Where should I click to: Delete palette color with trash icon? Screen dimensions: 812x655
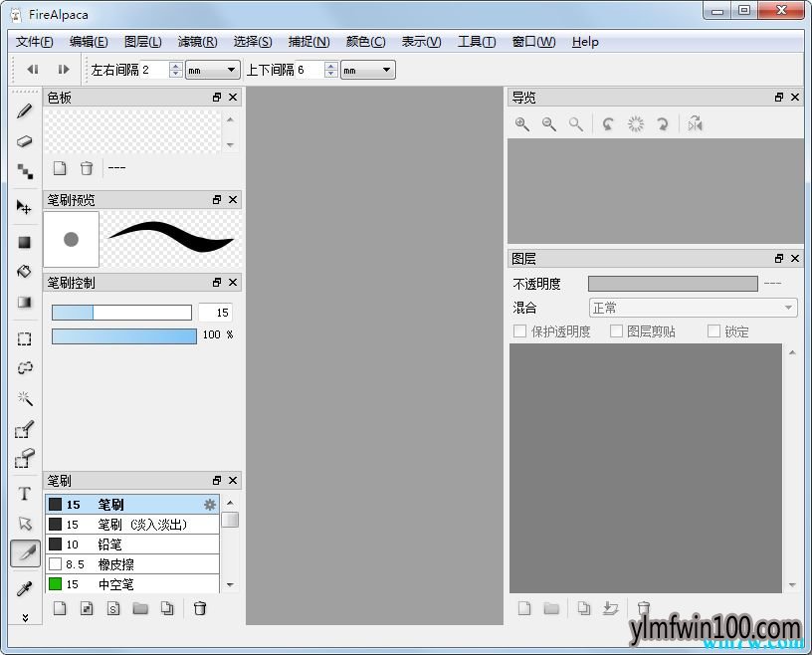[x=87, y=168]
